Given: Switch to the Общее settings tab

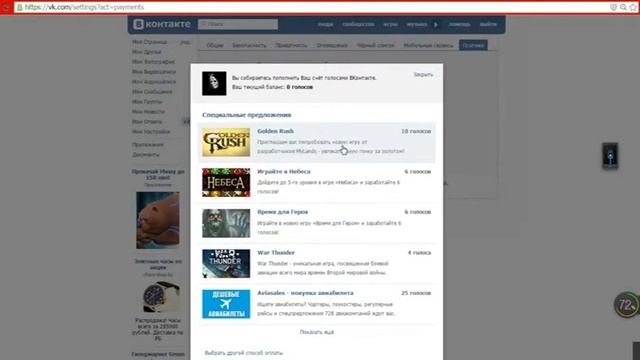Looking at the screenshot, I should (215, 45).
